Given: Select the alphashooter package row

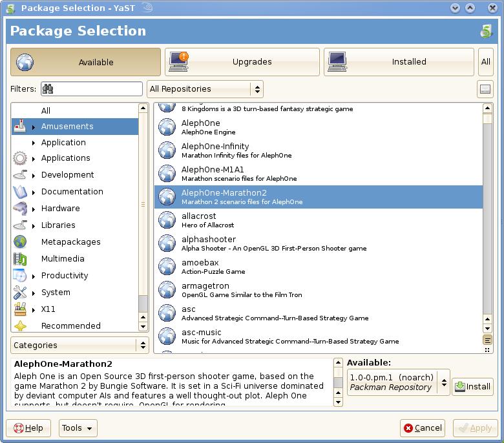Looking at the screenshot, I should tap(319, 243).
